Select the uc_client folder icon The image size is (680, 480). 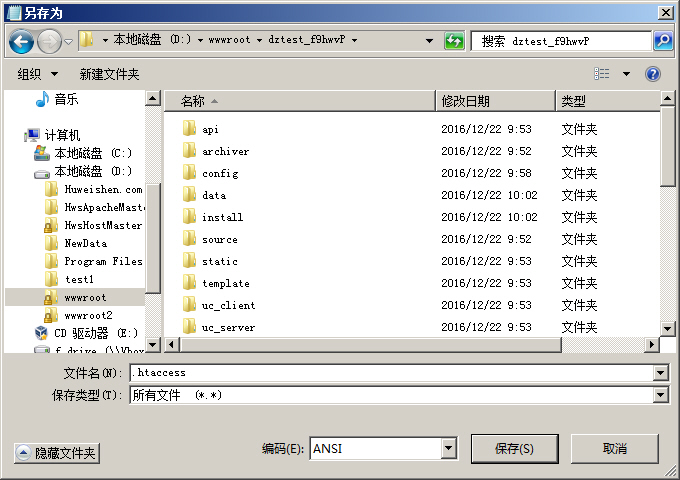pyautogui.click(x=189, y=305)
